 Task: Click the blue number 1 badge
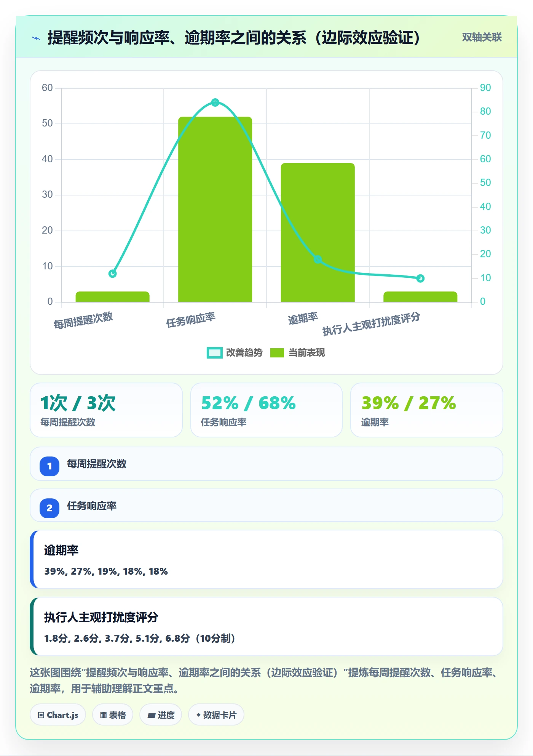click(x=49, y=466)
